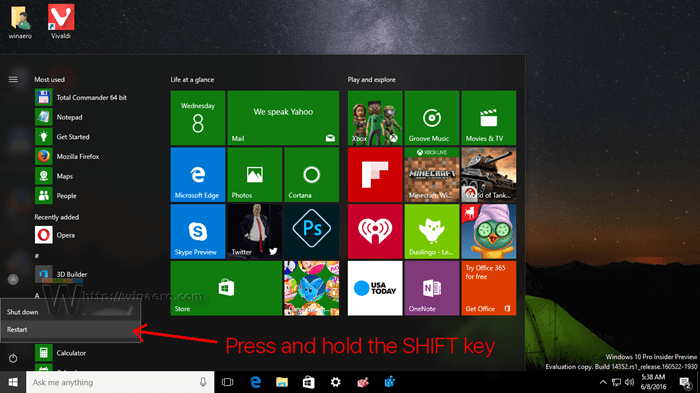Click the Get Office tile

pyautogui.click(x=488, y=288)
